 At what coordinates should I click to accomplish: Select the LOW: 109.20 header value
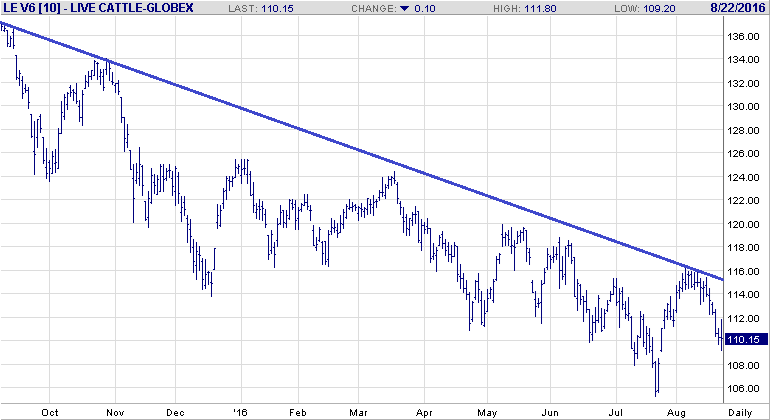click(x=653, y=8)
